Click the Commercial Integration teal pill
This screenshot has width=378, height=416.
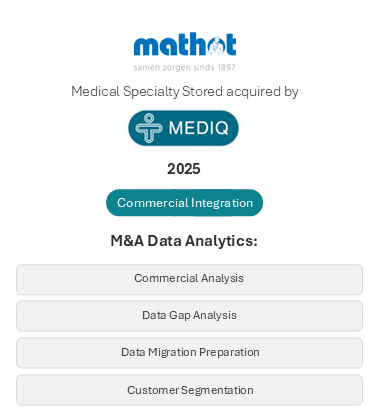(184, 203)
